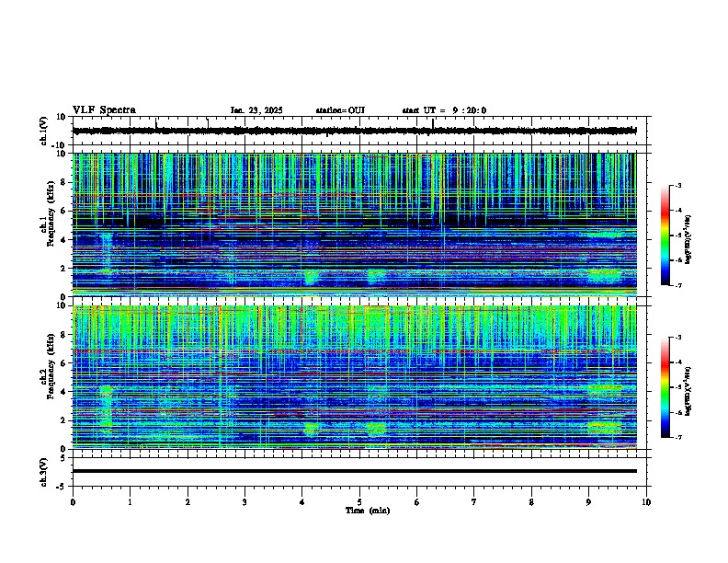Select the Jan. 23, 2025 date label

pyautogui.click(x=256, y=110)
